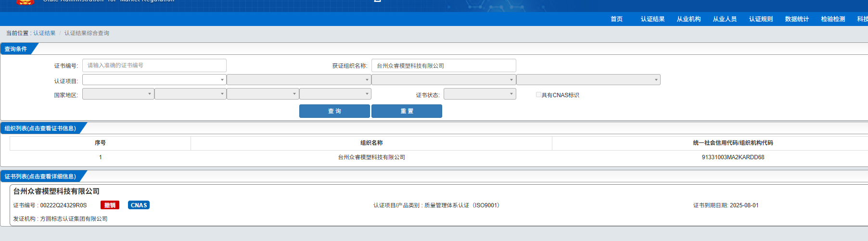This screenshot has height=241, width=868.
Task: Follow the 认证结果 breadcrumb link
Action: (x=44, y=33)
